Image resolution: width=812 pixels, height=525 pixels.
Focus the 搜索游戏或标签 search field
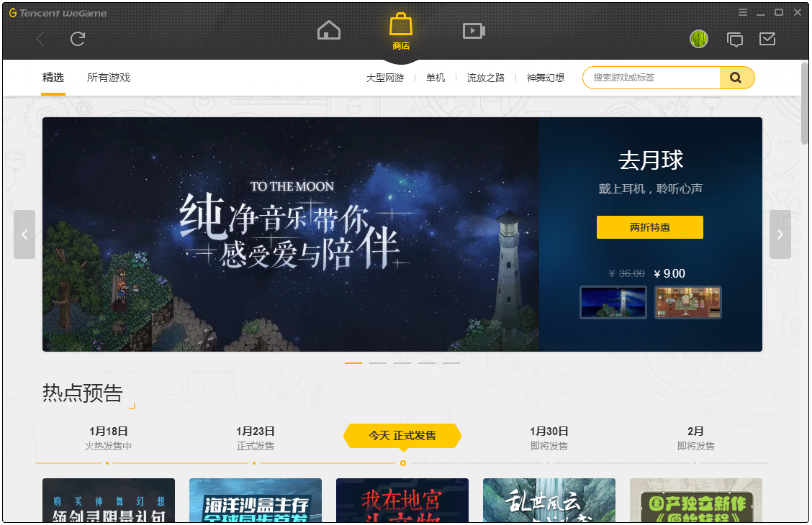coord(652,78)
